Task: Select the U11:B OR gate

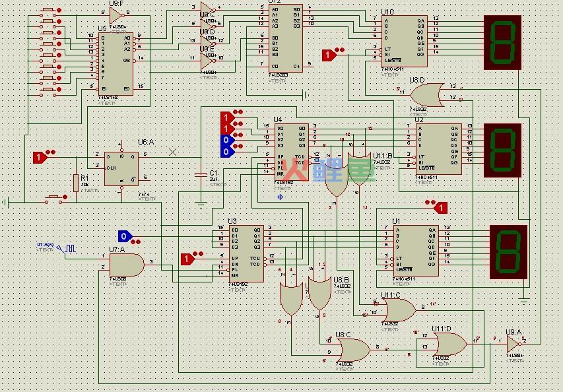Action: pos(360,168)
